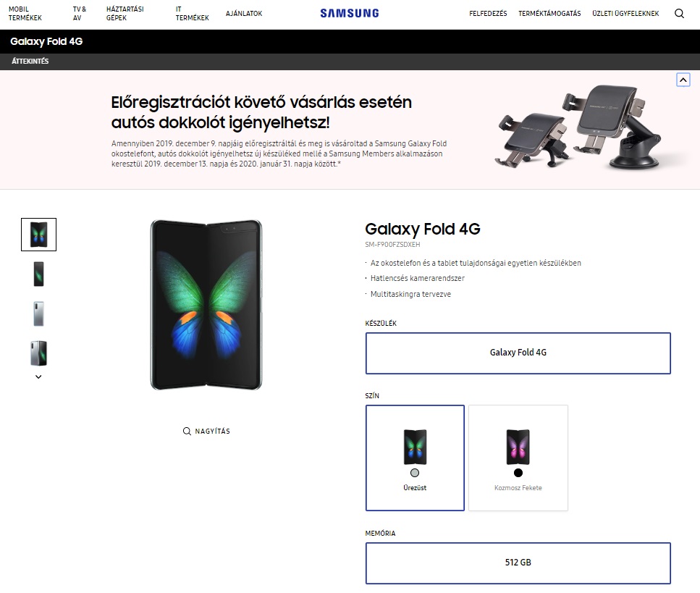
Task: Choose the Kozmosz Fekete color option
Action: (518, 458)
